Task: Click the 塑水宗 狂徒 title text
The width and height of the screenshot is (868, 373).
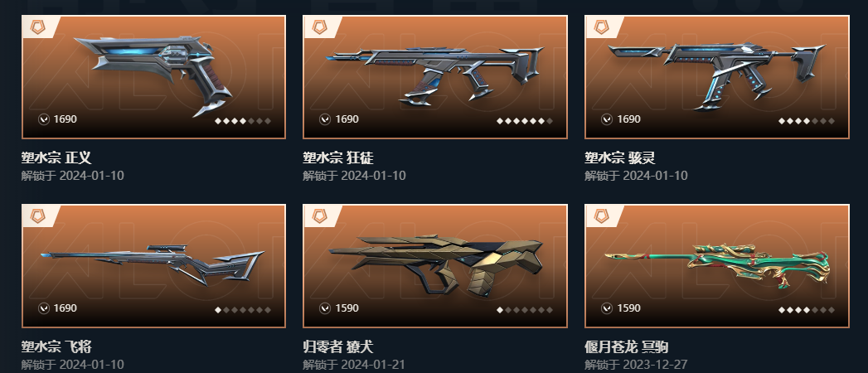Action: (337, 157)
